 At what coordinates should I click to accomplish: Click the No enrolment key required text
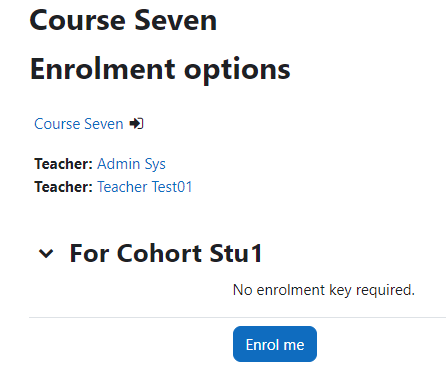pyautogui.click(x=324, y=290)
